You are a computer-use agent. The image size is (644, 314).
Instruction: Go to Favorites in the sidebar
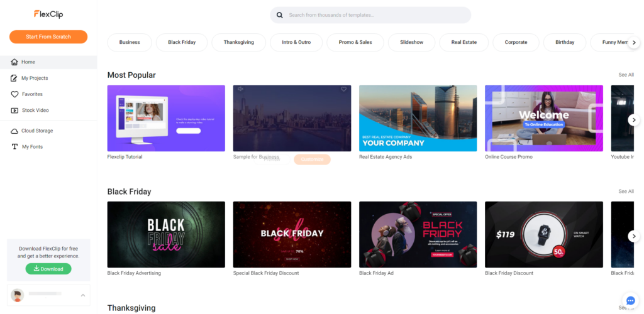click(x=48, y=94)
